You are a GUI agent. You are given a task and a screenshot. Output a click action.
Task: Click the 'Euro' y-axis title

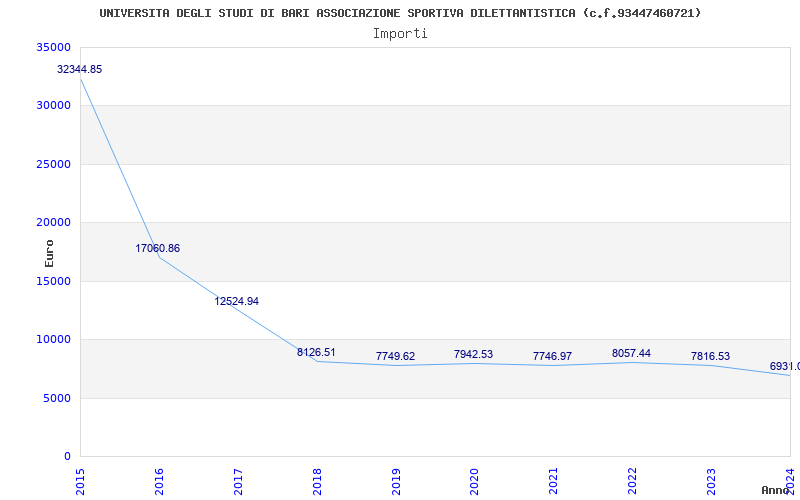click(49, 253)
